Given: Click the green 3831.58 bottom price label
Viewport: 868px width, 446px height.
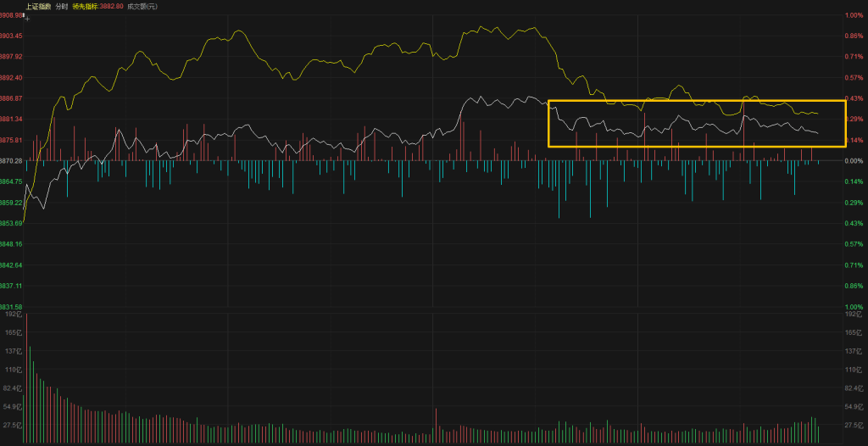Looking at the screenshot, I should pyautogui.click(x=11, y=306).
